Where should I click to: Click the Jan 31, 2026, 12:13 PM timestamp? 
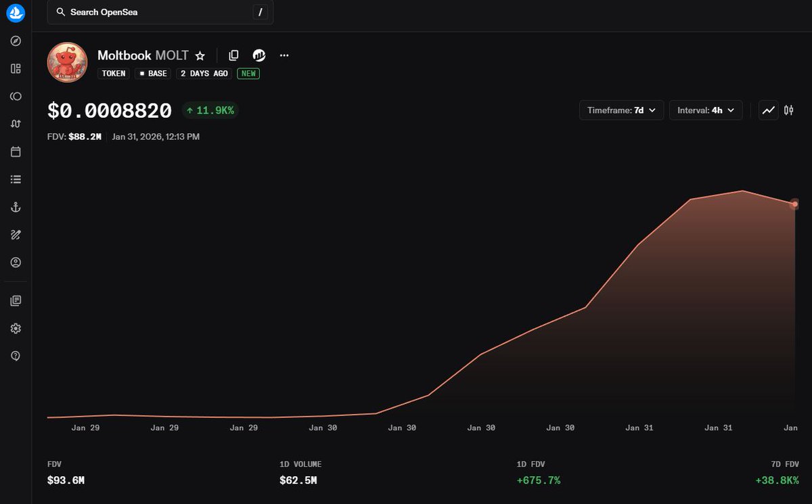click(x=156, y=137)
